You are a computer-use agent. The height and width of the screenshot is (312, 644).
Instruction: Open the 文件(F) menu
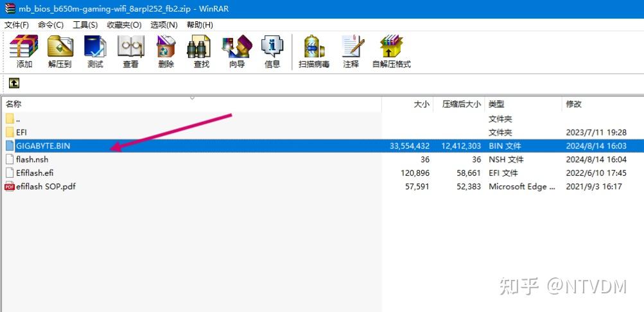point(17,25)
